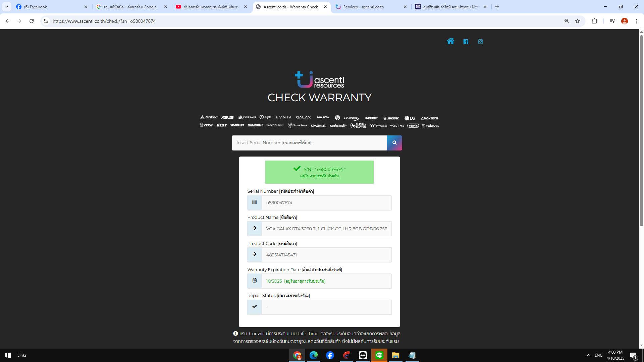
Task: Click the address bar URL
Action: 104,21
